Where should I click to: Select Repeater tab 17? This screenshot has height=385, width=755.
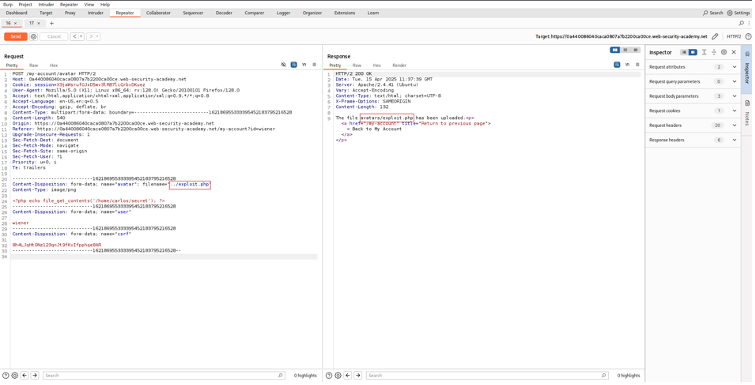point(32,23)
